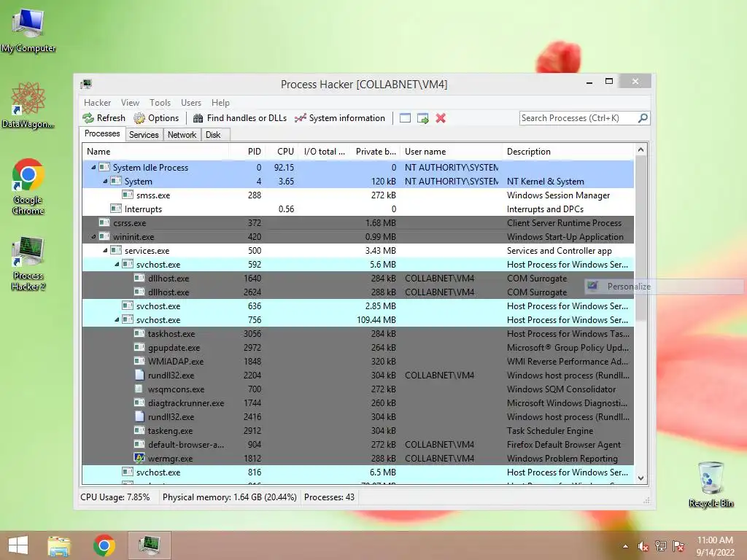
Task: Open the Options gear button
Action: [x=156, y=118]
